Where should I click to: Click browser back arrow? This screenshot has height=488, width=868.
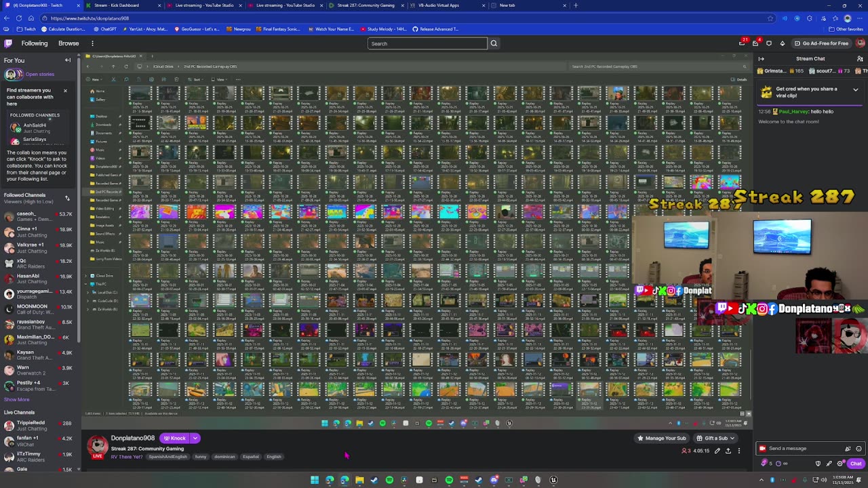(7, 18)
